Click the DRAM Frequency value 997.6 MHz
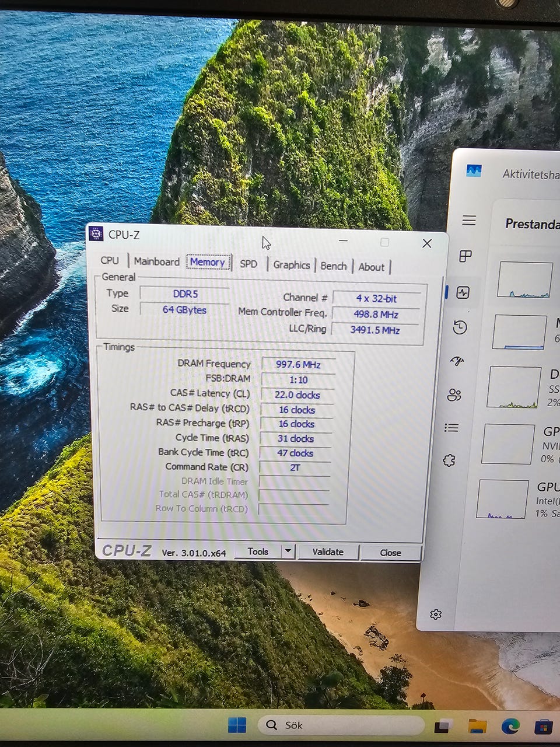The height and width of the screenshot is (747, 560). pyautogui.click(x=298, y=364)
